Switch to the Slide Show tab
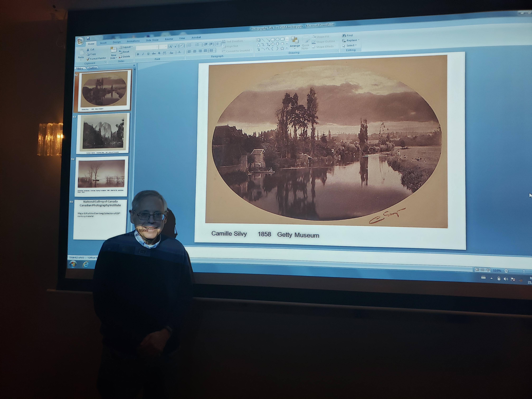The width and height of the screenshot is (532, 399). (x=152, y=40)
